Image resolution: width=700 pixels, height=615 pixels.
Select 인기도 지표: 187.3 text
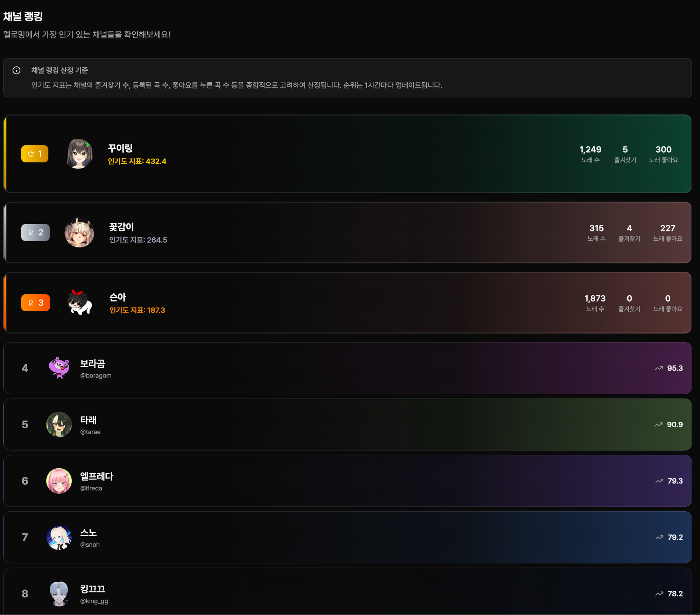coord(137,310)
